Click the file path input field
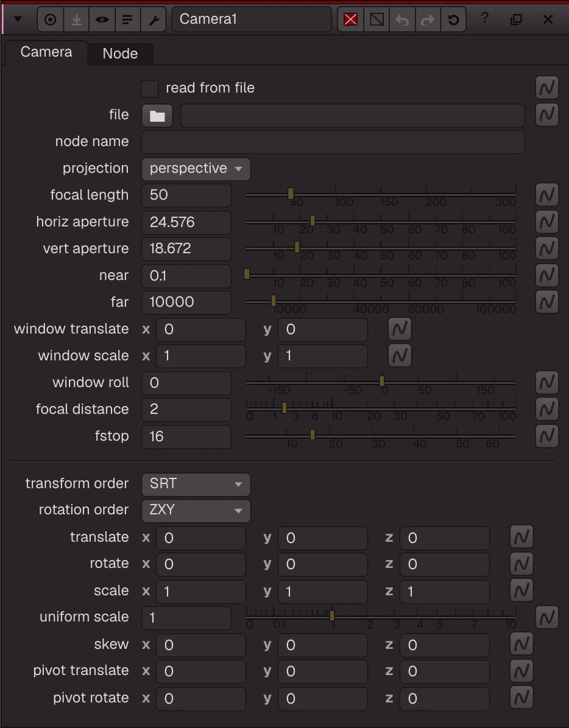The width and height of the screenshot is (569, 728). pos(353,115)
